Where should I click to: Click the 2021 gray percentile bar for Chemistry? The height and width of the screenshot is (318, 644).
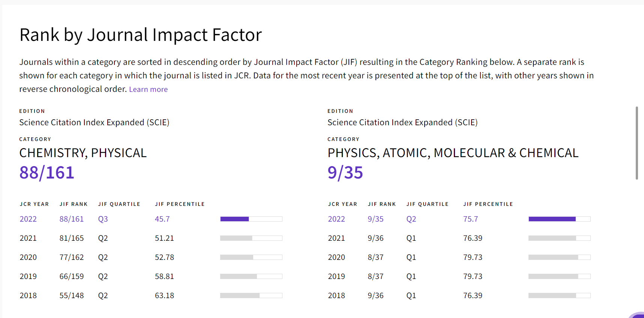coord(251,238)
